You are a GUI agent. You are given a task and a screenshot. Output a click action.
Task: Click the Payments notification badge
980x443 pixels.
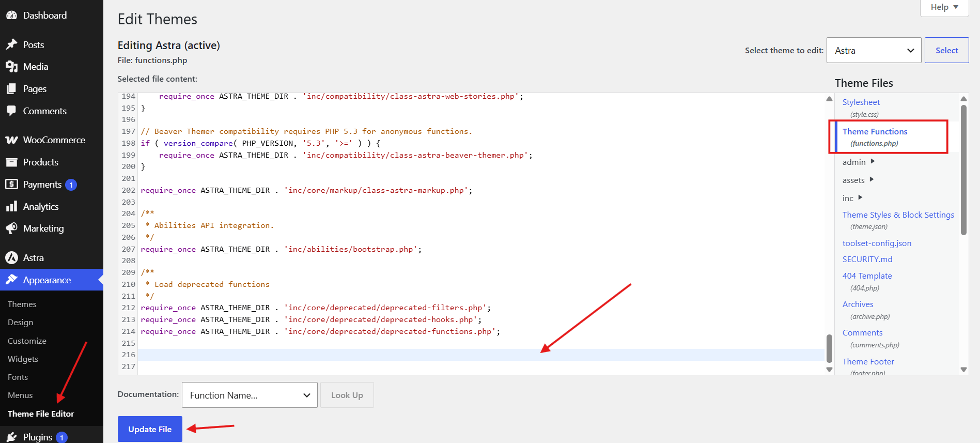pos(71,185)
